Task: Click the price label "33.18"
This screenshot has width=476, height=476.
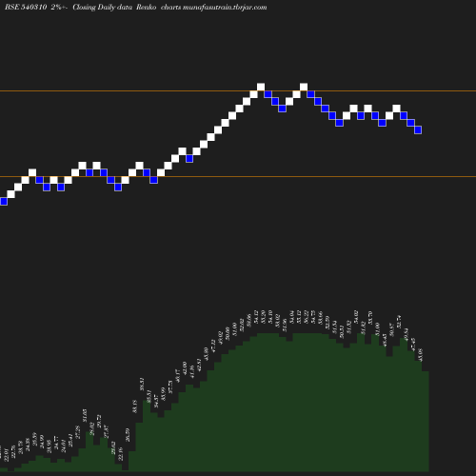Action: click(x=134, y=407)
